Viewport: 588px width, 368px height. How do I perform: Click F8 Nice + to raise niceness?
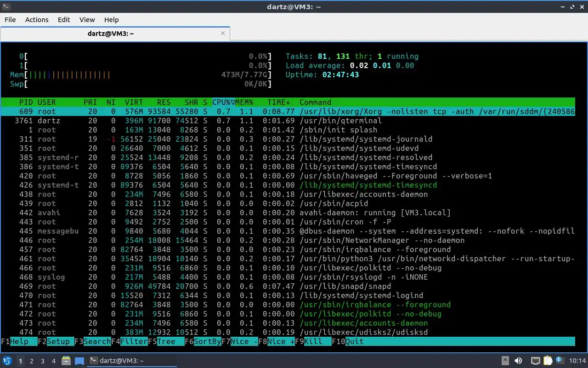pos(276,341)
